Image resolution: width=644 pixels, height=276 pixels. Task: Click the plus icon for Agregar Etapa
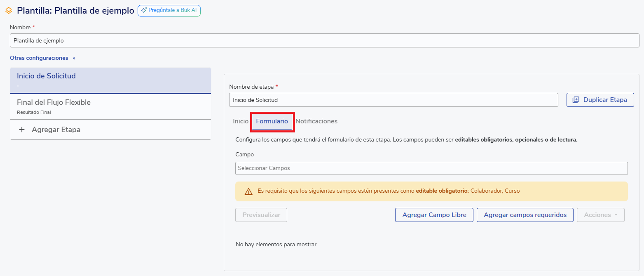[22, 130]
